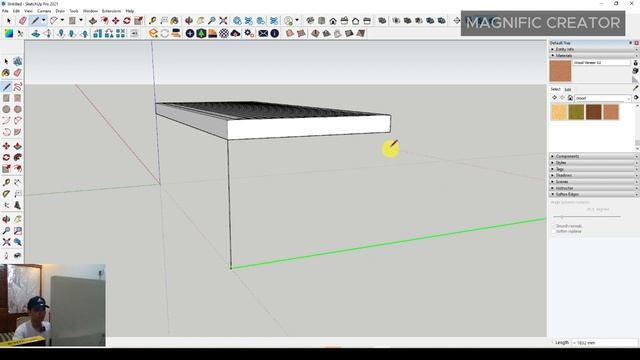Select the Zoom Window tool in left toolbar
Image resolution: width=640 pixels, height=360 pixels.
pos(18,231)
